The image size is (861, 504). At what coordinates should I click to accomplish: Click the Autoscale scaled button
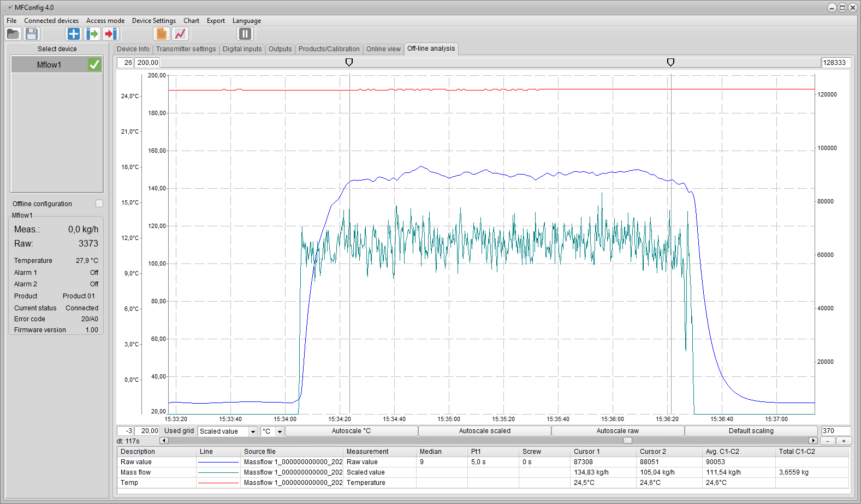tap(484, 431)
